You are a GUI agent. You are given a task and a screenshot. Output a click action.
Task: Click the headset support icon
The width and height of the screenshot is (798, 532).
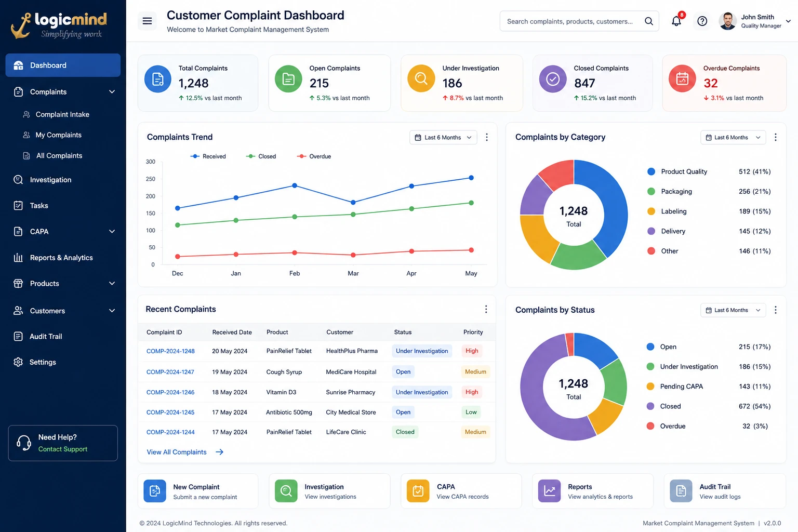click(24, 443)
